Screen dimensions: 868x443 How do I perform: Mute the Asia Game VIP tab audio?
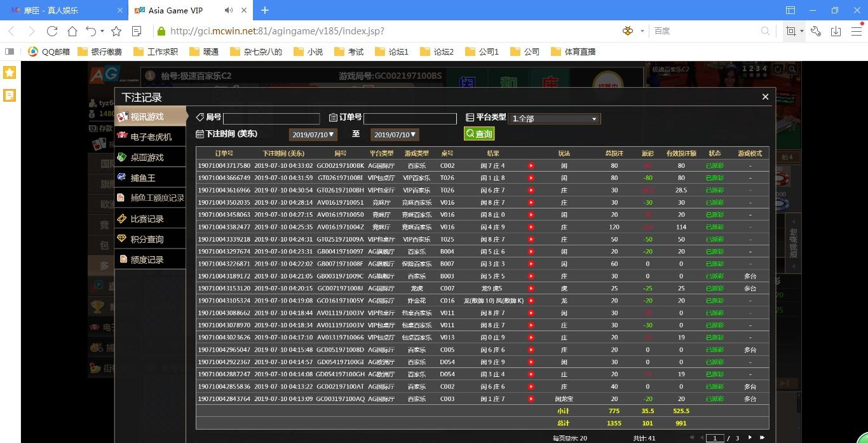click(x=228, y=10)
